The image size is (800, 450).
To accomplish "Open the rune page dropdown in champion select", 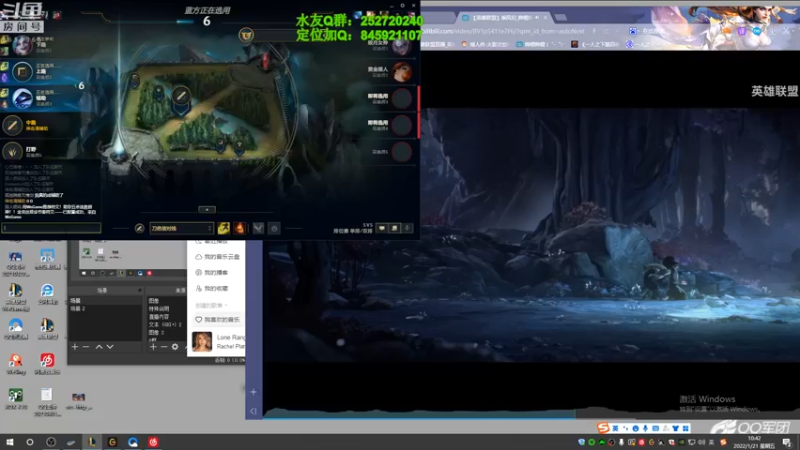I will (x=181, y=228).
